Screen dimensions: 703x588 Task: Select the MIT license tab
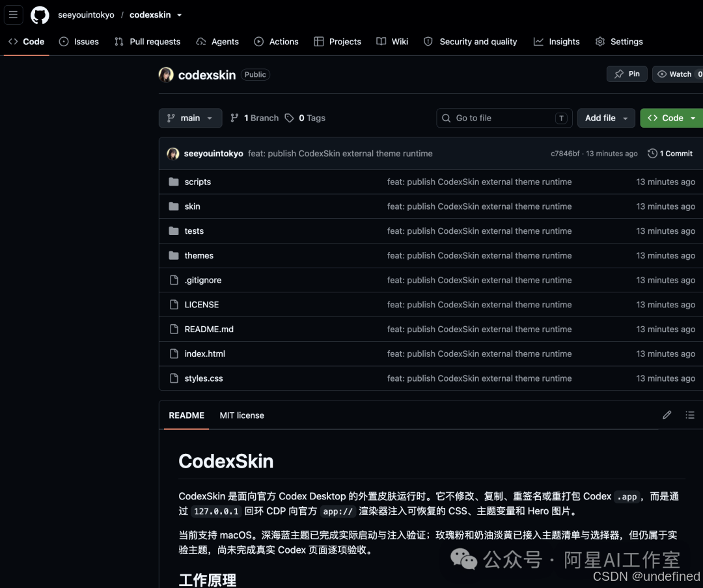click(241, 415)
